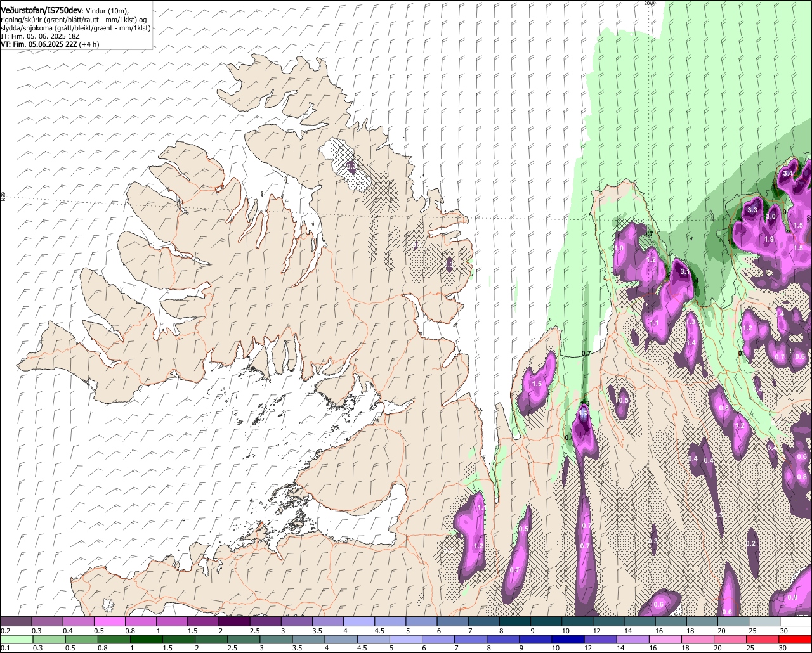Select the darkest green 1 rain legend swatch
This screenshot has height=653, width=812.
(147, 639)
